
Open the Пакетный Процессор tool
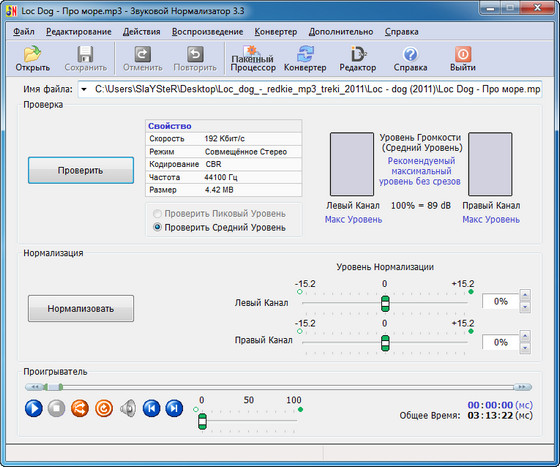[253, 59]
